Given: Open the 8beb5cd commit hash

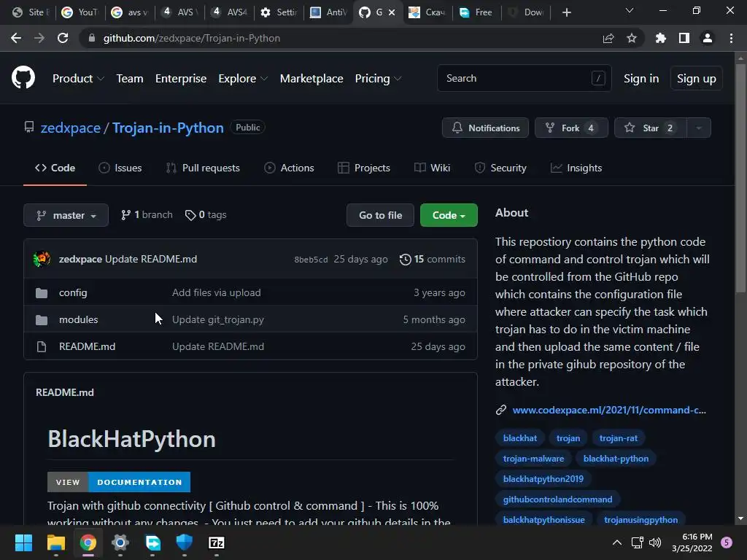Looking at the screenshot, I should click(311, 260).
